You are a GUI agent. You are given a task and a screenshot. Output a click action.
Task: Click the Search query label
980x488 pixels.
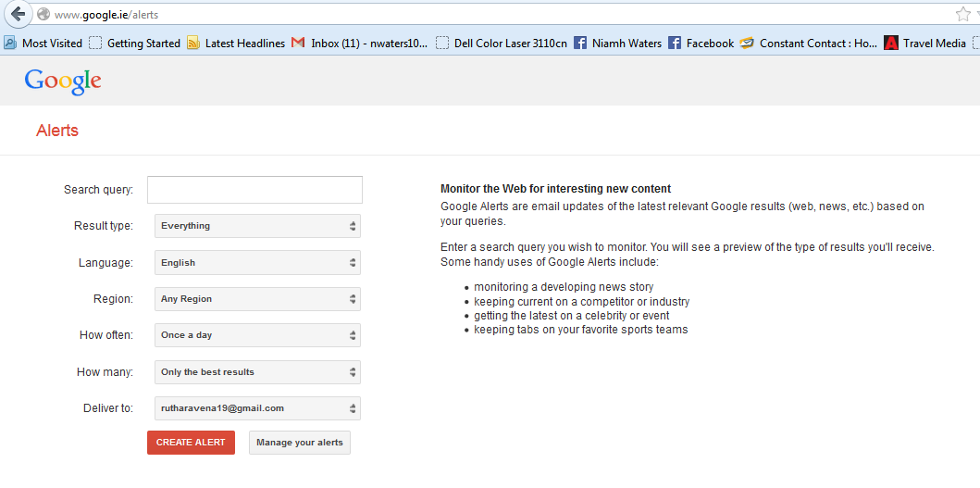click(99, 190)
